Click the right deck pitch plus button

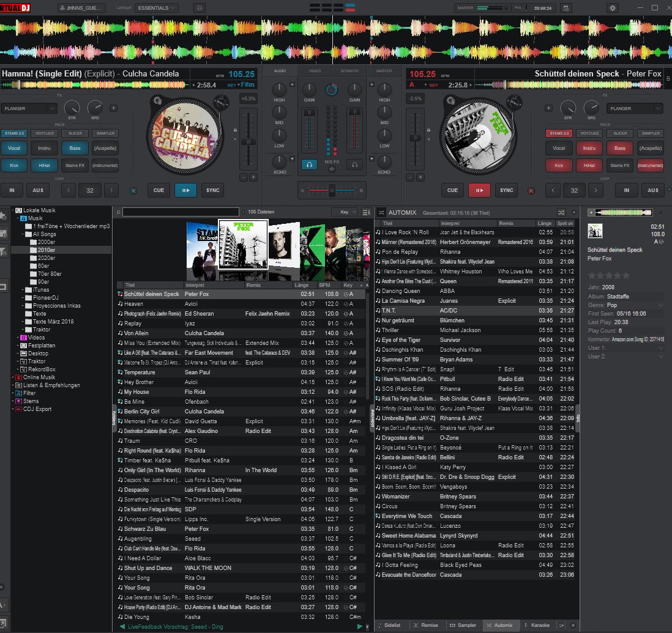coord(420,177)
